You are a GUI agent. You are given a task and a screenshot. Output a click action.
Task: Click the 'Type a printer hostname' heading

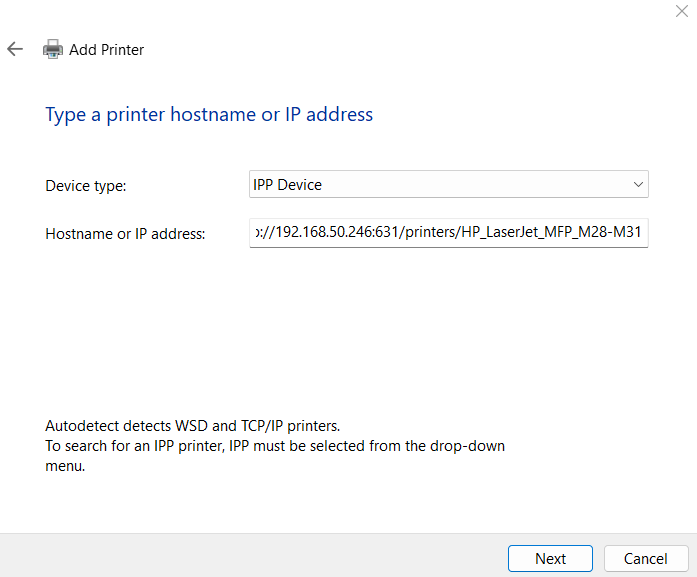(x=209, y=114)
